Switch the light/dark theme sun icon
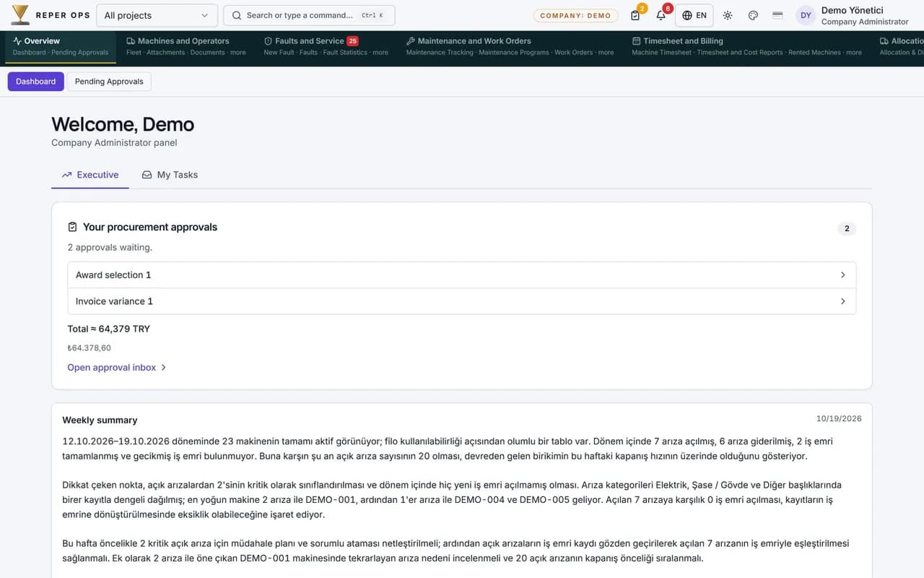Image resolution: width=924 pixels, height=578 pixels. click(728, 15)
